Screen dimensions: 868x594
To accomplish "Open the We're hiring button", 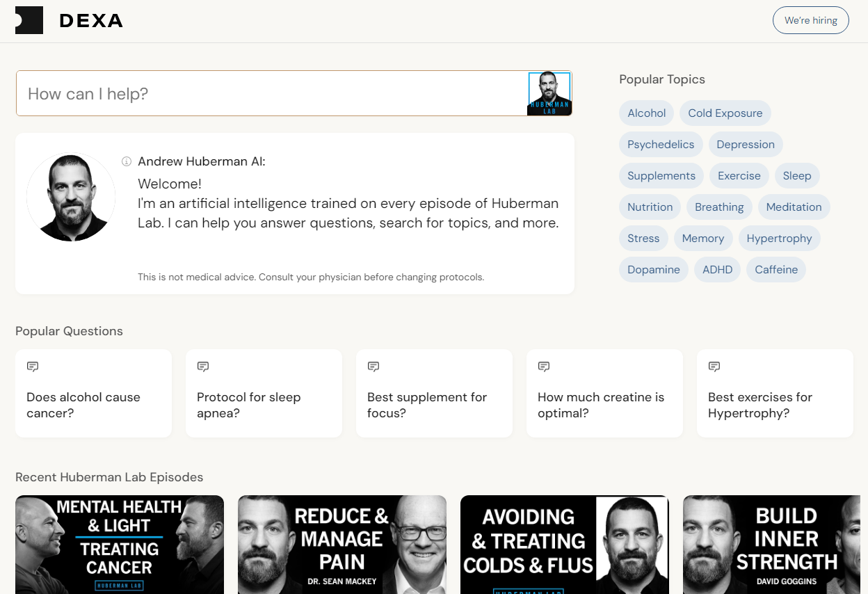I will click(811, 20).
